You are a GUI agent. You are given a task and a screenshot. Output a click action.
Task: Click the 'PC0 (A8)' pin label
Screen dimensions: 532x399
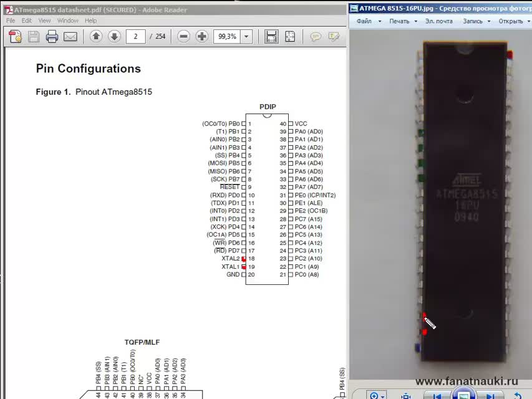coord(307,274)
